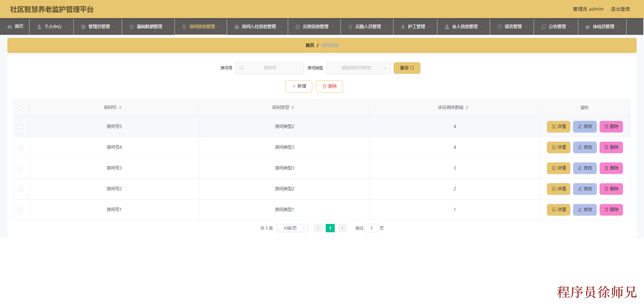Go to the next page with the right arrow
Viewport: 644px width, 307px height.
[342, 228]
